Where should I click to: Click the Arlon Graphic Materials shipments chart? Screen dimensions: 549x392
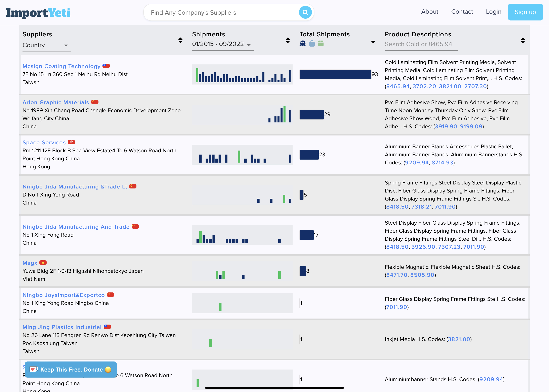[242, 114]
